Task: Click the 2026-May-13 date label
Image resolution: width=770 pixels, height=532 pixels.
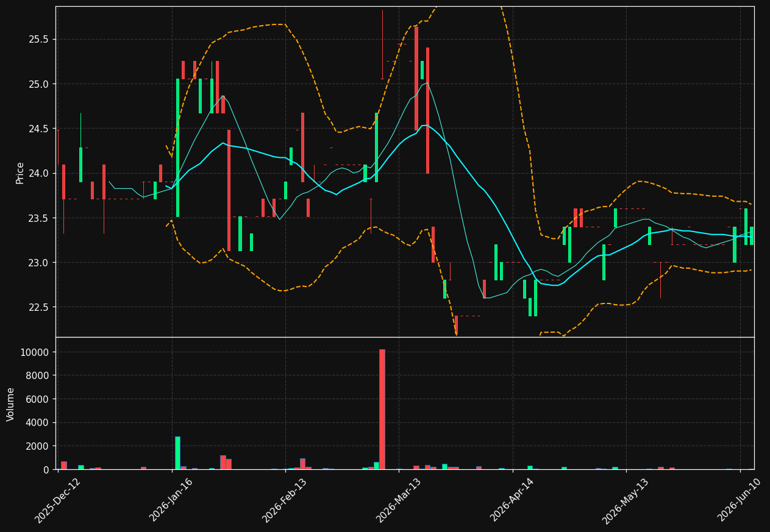Action: point(626,500)
